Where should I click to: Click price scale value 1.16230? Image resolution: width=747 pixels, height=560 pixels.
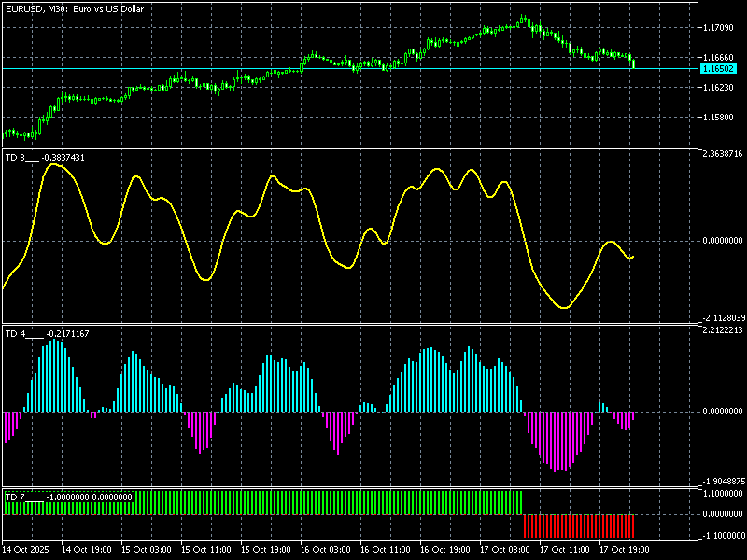pyautogui.click(x=718, y=88)
